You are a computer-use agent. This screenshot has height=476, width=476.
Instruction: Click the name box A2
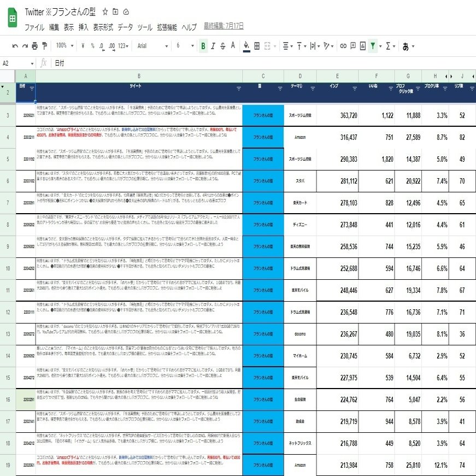(x=17, y=63)
